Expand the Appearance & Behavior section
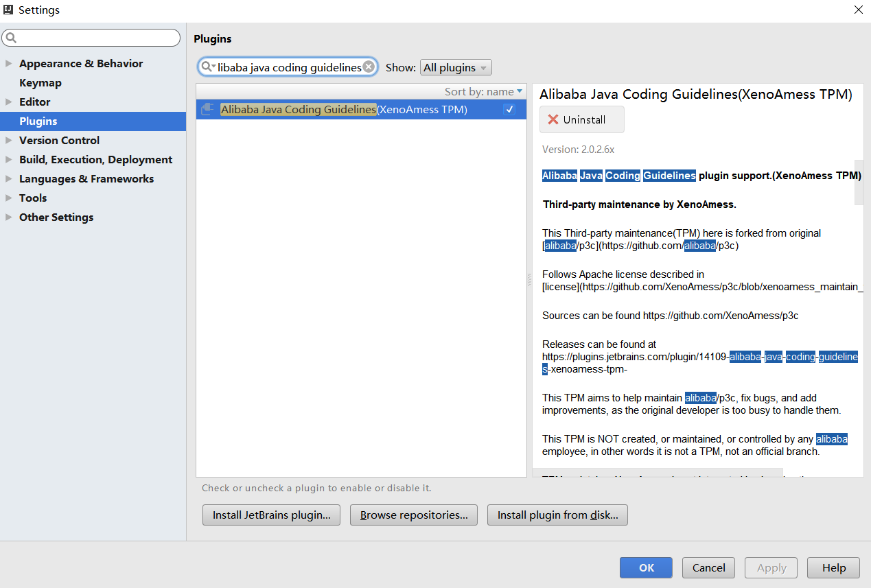The height and width of the screenshot is (588, 871). click(x=9, y=63)
